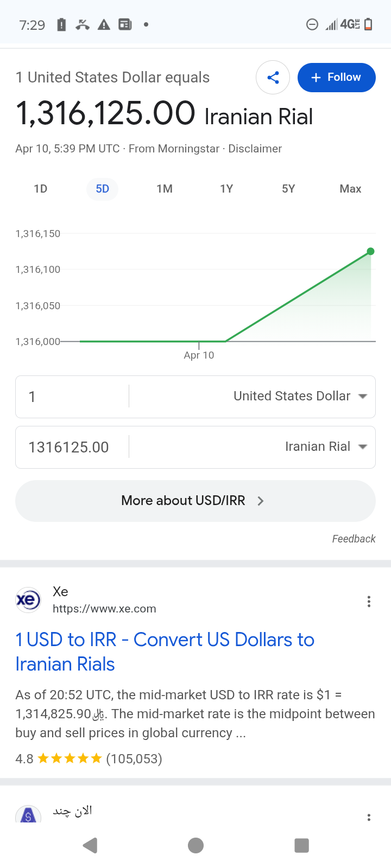Select the 1D chart range tab

coord(41,189)
